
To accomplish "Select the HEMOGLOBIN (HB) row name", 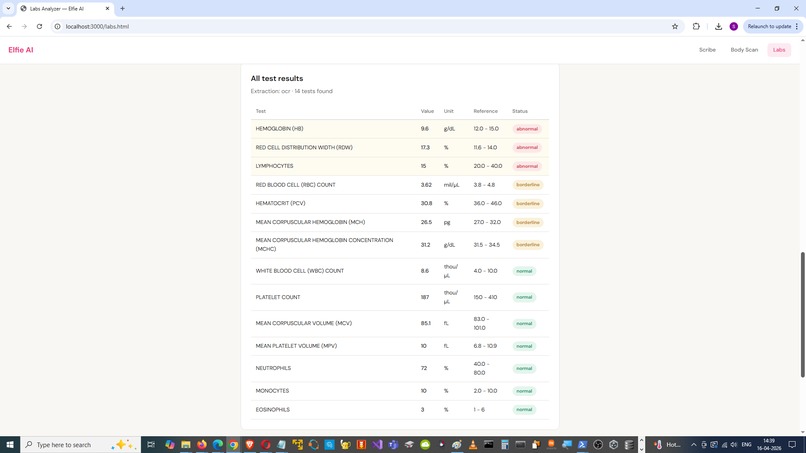I will point(279,129).
